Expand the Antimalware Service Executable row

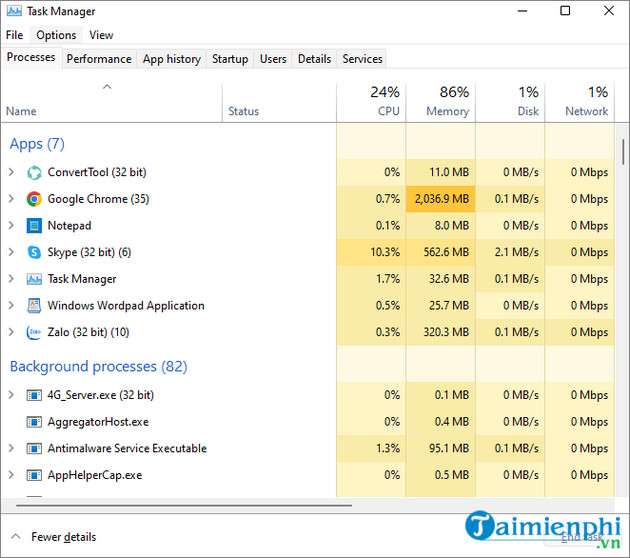pyautogui.click(x=11, y=448)
